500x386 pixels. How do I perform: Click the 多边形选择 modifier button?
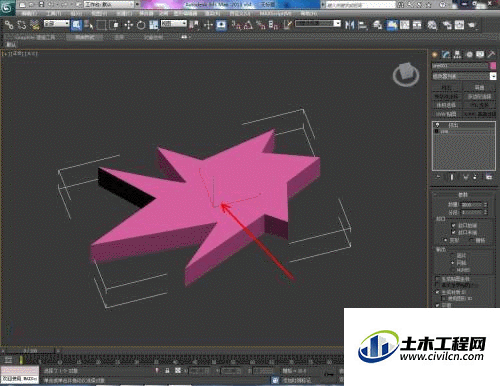click(479, 96)
